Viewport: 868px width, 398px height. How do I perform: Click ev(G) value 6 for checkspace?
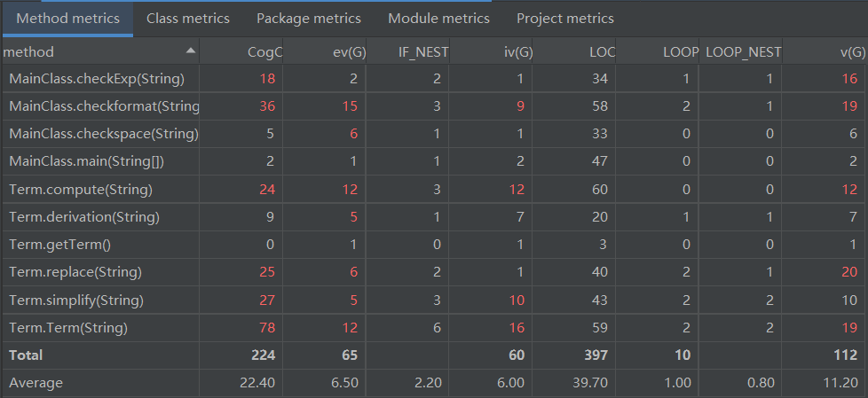pyautogui.click(x=354, y=134)
